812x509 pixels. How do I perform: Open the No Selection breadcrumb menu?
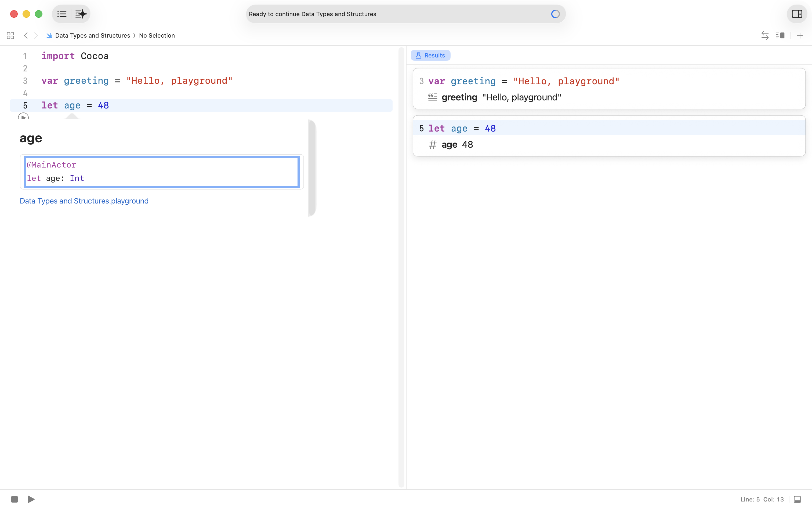tap(157, 35)
